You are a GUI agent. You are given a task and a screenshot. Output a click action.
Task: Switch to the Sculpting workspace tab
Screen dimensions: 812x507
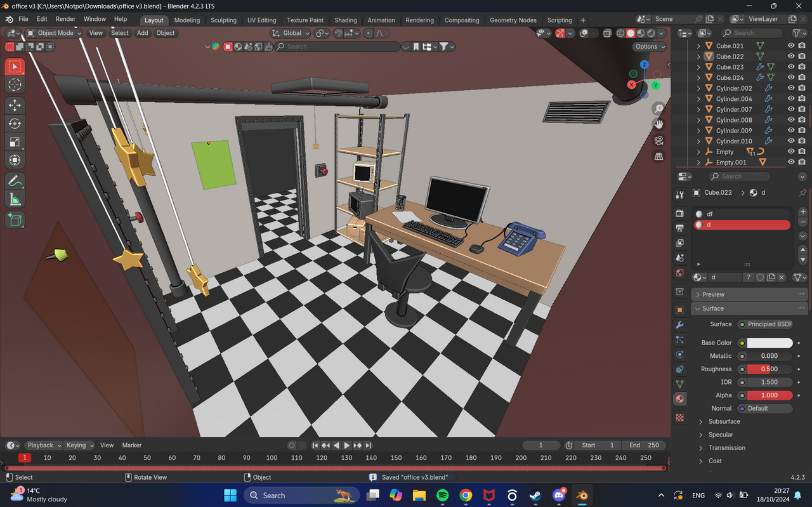click(223, 20)
